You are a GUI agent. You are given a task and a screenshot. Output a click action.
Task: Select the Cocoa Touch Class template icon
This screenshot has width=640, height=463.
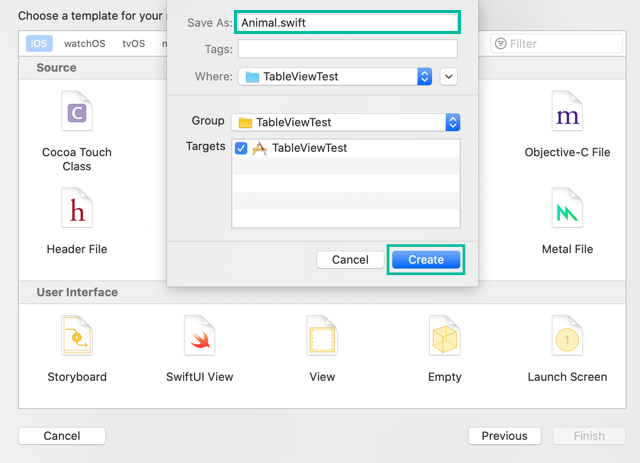point(77,115)
